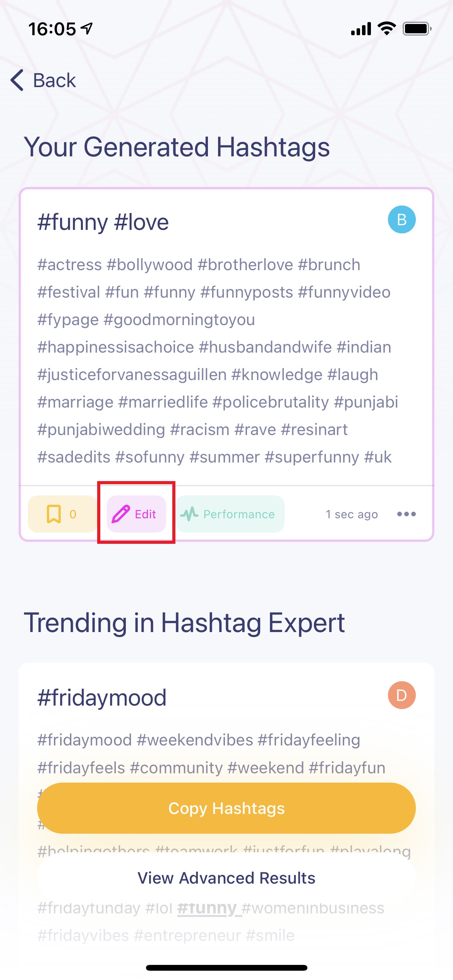Tap the blue B grade badge
This screenshot has width=453, height=980.
click(402, 219)
